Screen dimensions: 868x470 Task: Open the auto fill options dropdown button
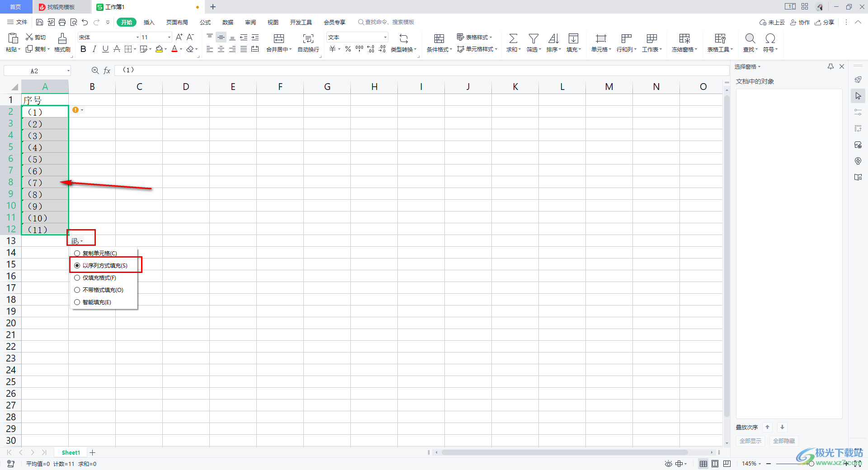point(77,241)
